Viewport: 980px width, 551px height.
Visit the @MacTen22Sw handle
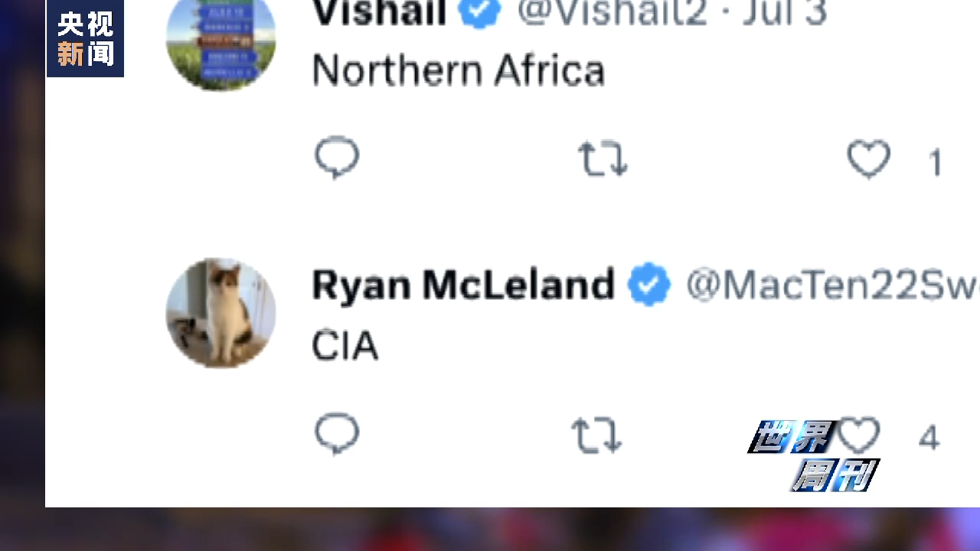831,285
